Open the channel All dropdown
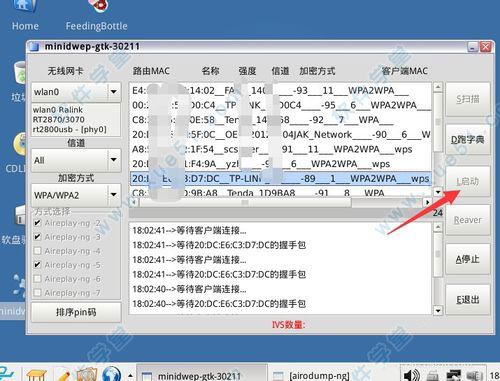The height and width of the screenshot is (381, 500). 76,160
